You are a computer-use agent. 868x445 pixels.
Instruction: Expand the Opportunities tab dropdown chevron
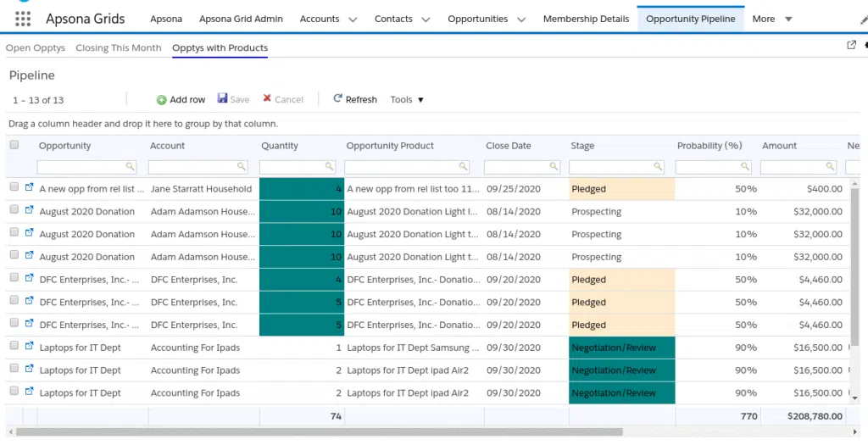[x=521, y=19]
